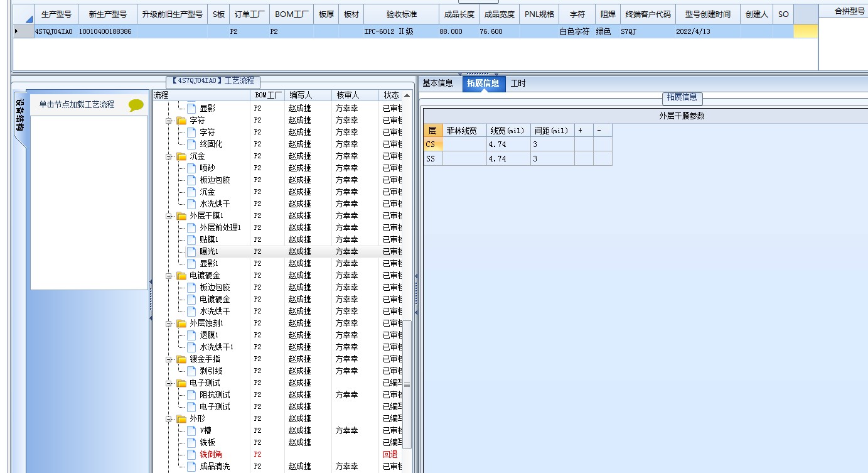Sort by 生产型号 column header

(56, 14)
